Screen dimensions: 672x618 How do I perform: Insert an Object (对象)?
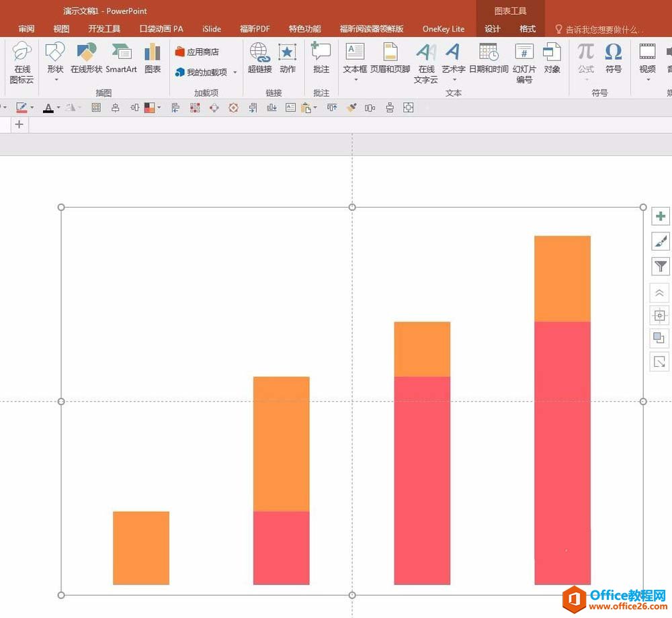[x=552, y=58]
